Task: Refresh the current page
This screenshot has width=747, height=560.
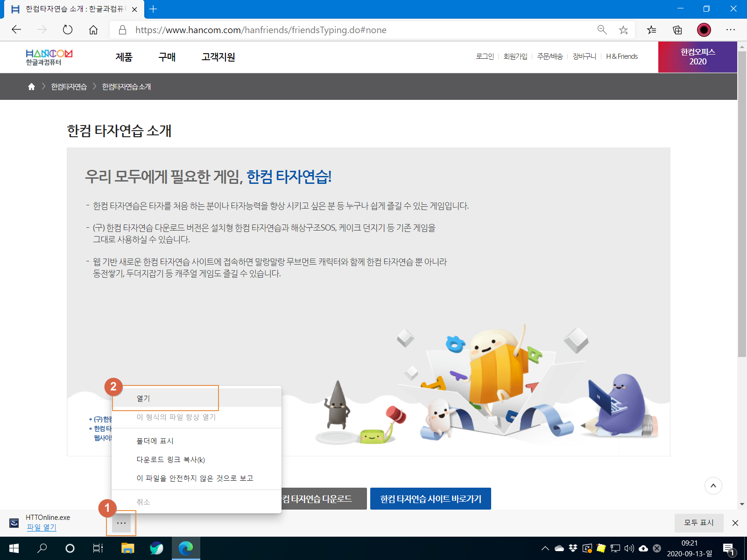Action: (x=68, y=30)
